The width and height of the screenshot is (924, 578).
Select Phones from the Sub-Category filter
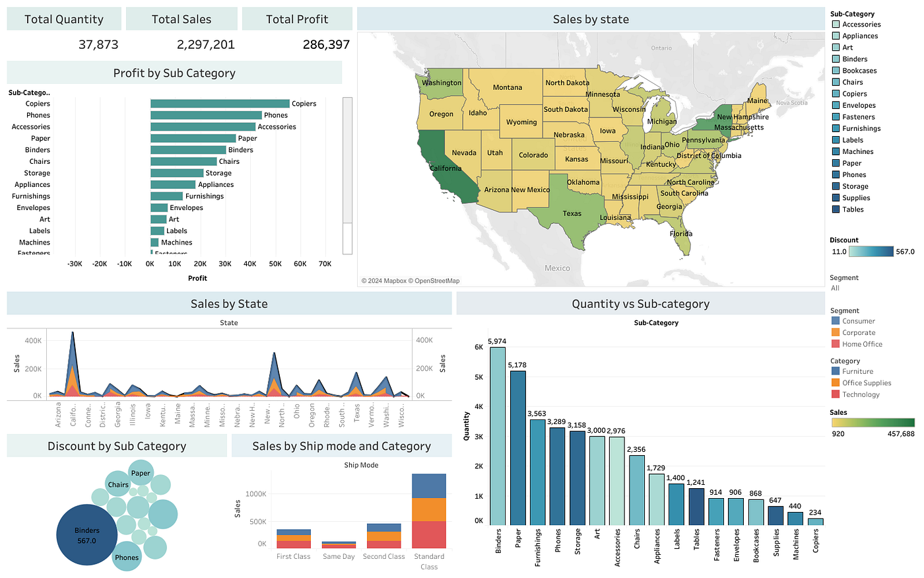(837, 174)
